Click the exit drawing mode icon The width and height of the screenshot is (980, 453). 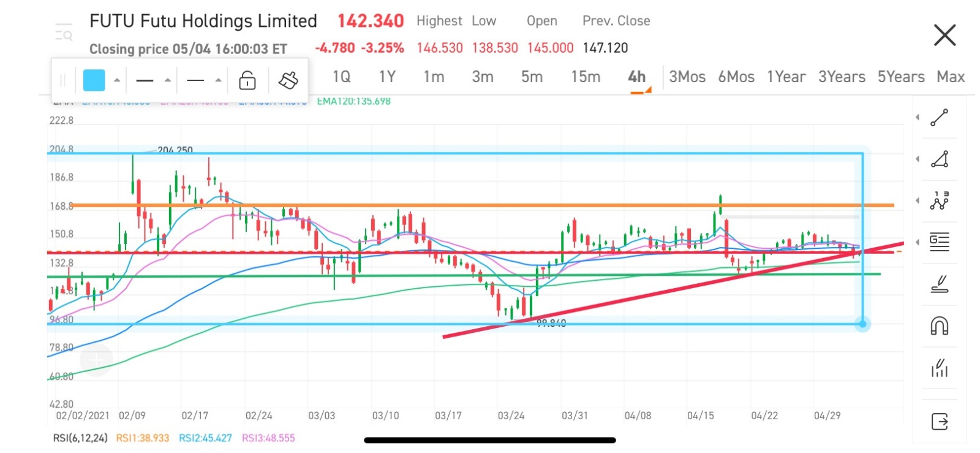(939, 422)
